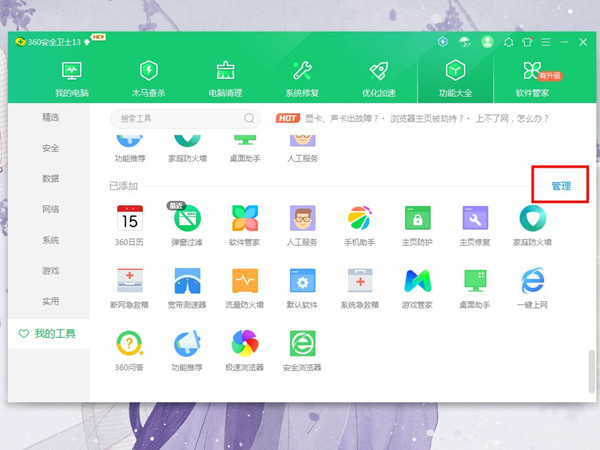The width and height of the screenshot is (600, 450).
Task: Open the 极速浏览器 colorful browser icon
Action: 245,343
